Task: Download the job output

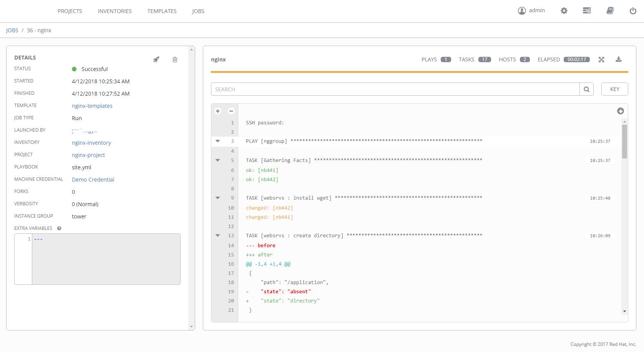Action: tap(619, 59)
